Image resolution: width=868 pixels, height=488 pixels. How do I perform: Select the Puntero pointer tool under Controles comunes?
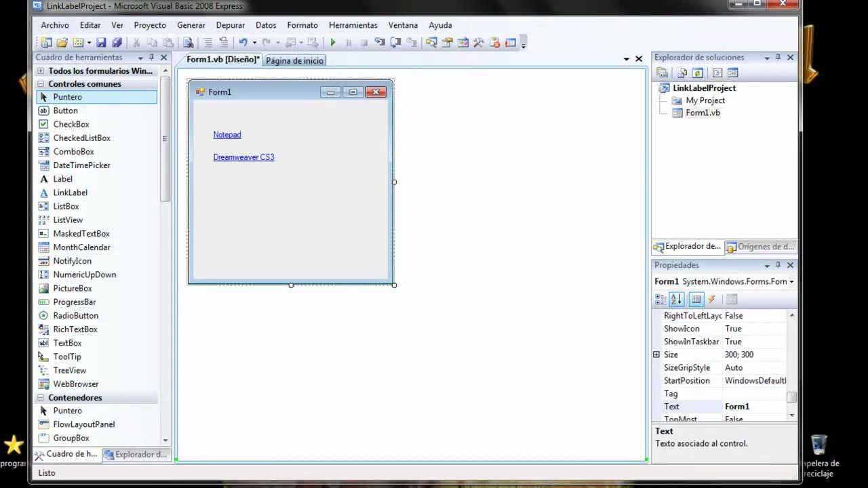pyautogui.click(x=96, y=97)
